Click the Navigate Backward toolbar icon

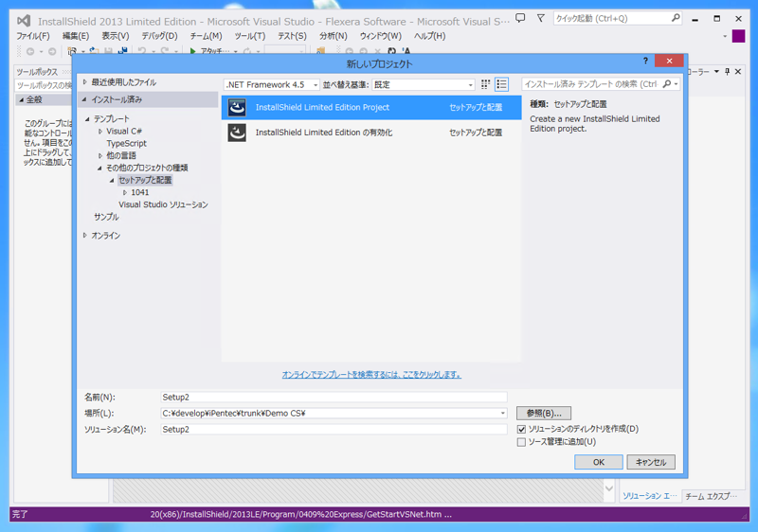pos(30,51)
